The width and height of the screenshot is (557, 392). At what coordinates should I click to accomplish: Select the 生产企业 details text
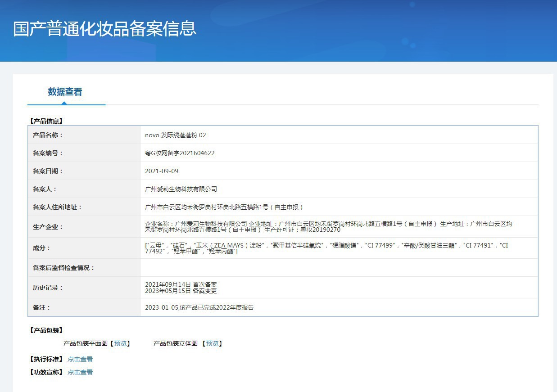click(x=328, y=226)
